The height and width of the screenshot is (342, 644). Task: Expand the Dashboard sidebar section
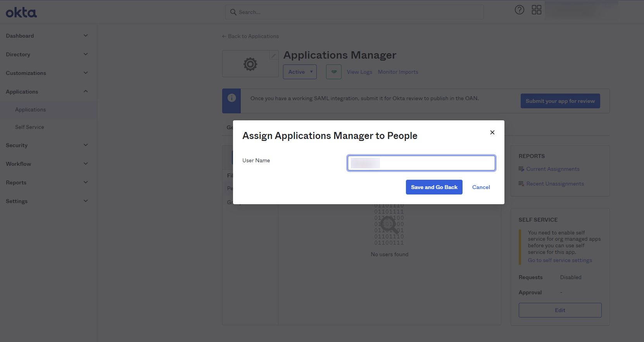[x=47, y=36]
